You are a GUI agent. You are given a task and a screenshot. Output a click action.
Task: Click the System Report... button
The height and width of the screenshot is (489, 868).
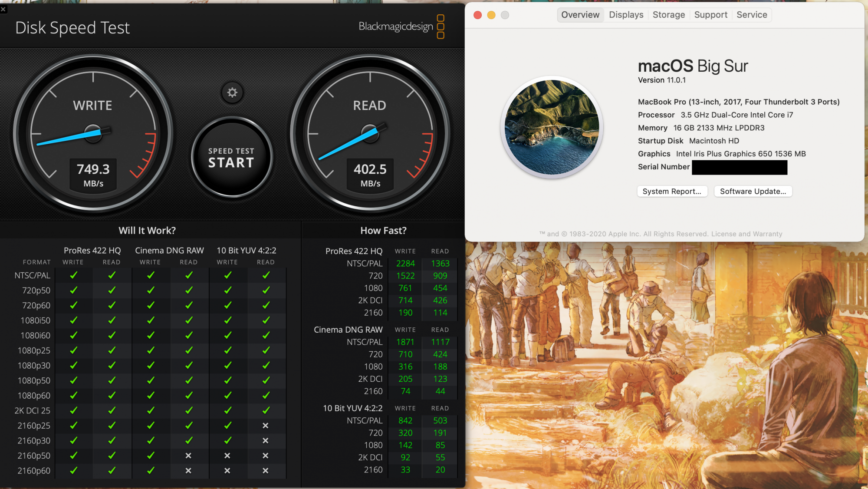[x=672, y=192]
